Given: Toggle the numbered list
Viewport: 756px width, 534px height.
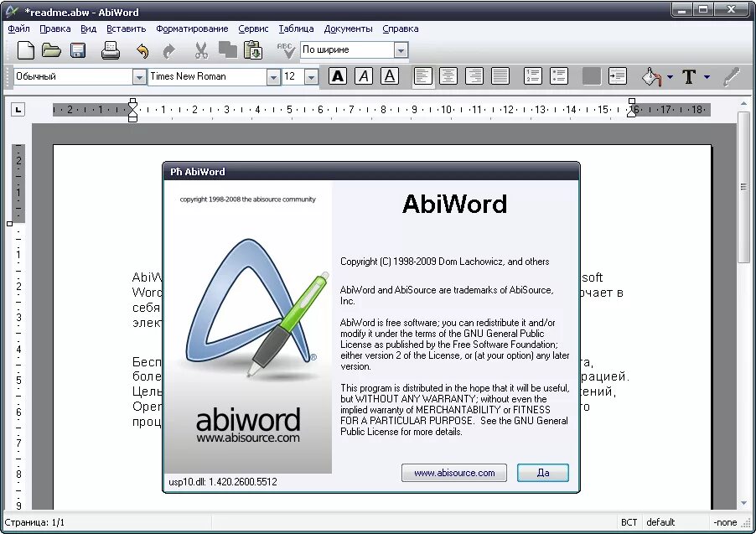Looking at the screenshot, I should 533,76.
